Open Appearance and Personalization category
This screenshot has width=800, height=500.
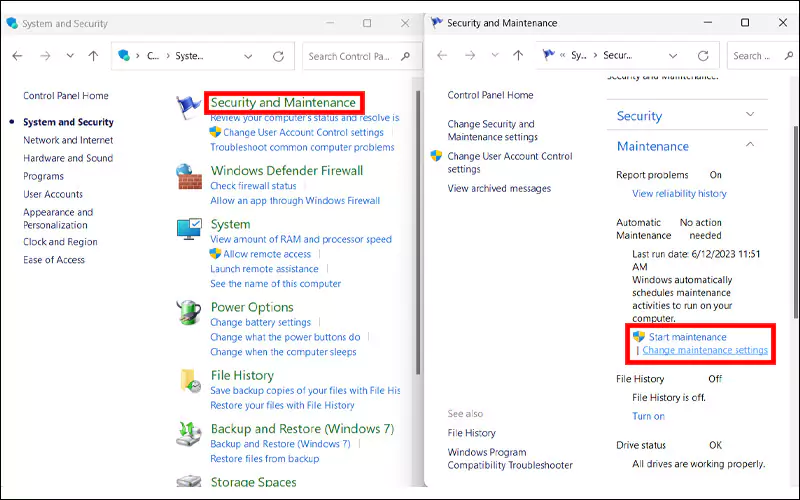click(58, 218)
